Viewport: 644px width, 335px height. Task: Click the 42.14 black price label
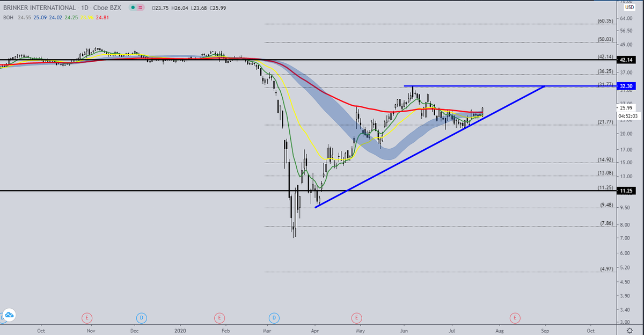(627, 60)
